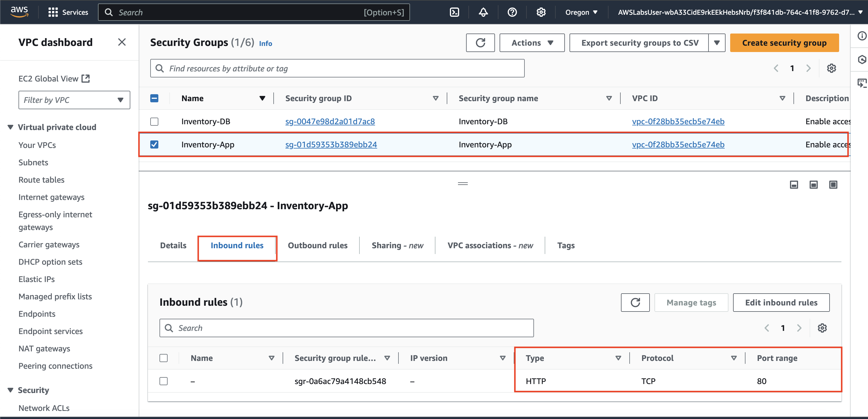Open the sg-0047e98d2a01d7ac8 link
The width and height of the screenshot is (868, 419).
(330, 121)
